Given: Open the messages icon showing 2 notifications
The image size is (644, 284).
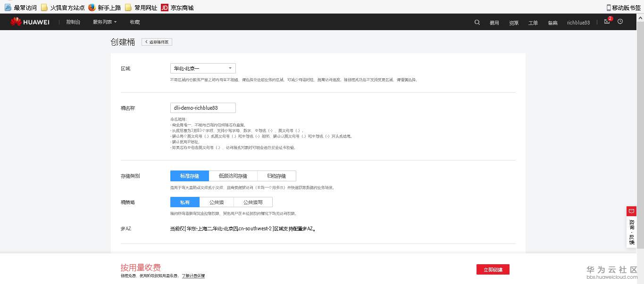Looking at the screenshot, I should tap(607, 22).
